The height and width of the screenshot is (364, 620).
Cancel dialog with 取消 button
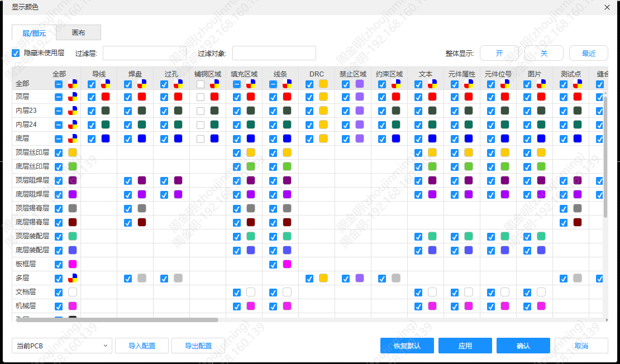(x=581, y=346)
